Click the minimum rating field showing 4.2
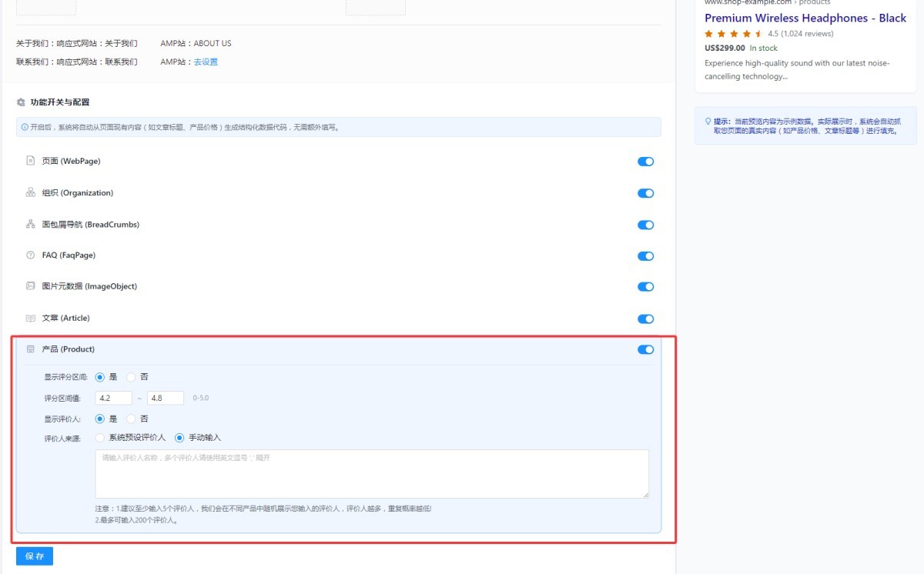Screen dimensions: 924x574 114,398
